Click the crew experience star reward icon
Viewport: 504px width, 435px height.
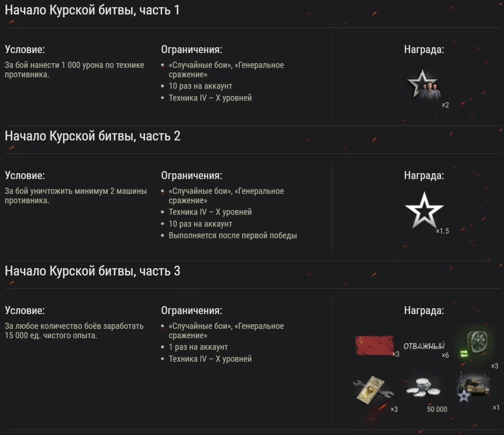coord(423,85)
